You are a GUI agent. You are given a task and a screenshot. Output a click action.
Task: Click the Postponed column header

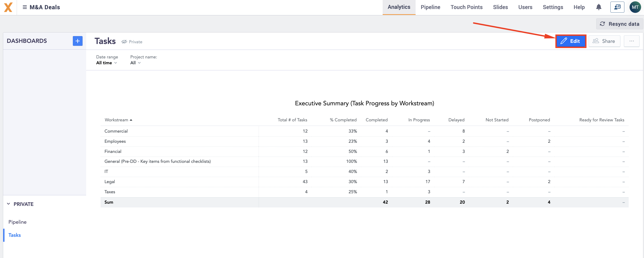[539, 120]
